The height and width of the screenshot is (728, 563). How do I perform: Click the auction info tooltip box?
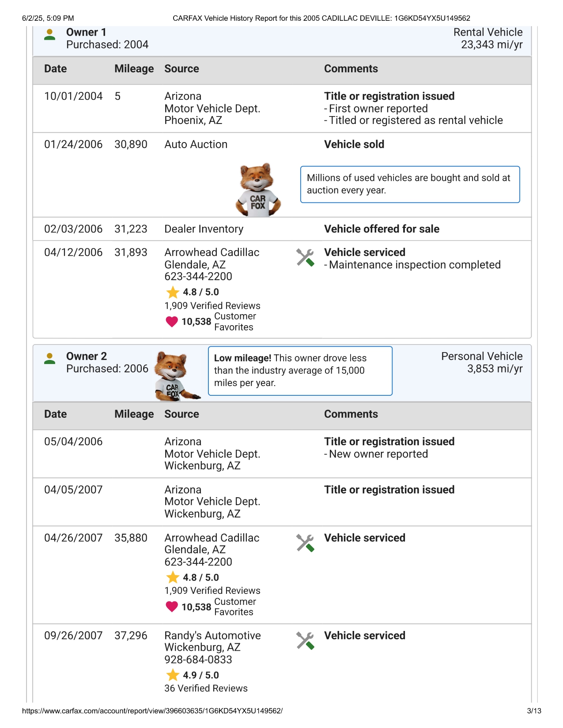410,184
